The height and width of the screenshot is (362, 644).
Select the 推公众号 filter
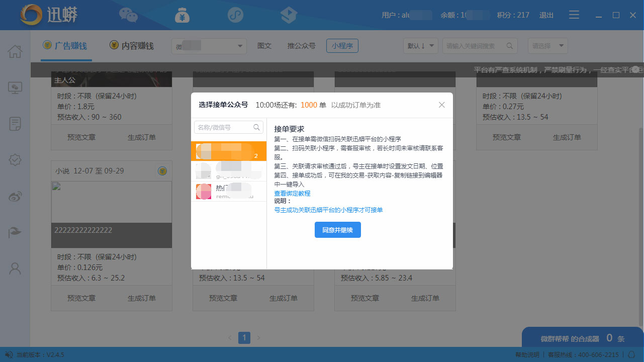point(302,46)
